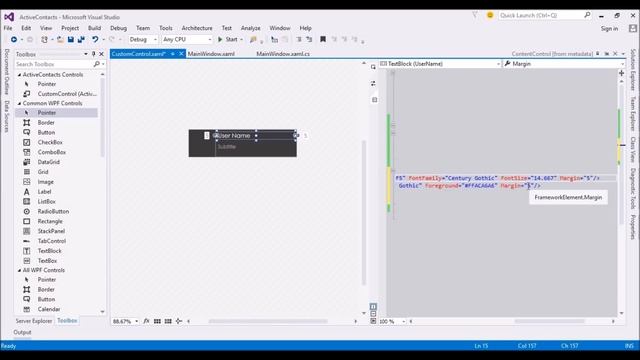
Task: Open the Architecture menu
Action: pyautogui.click(x=197, y=28)
